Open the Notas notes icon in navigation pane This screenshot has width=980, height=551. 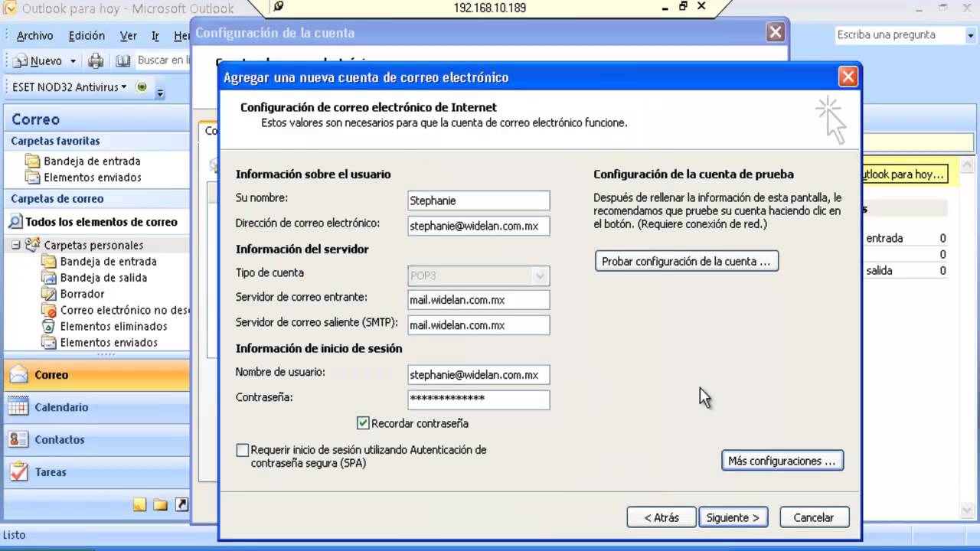[x=139, y=504]
